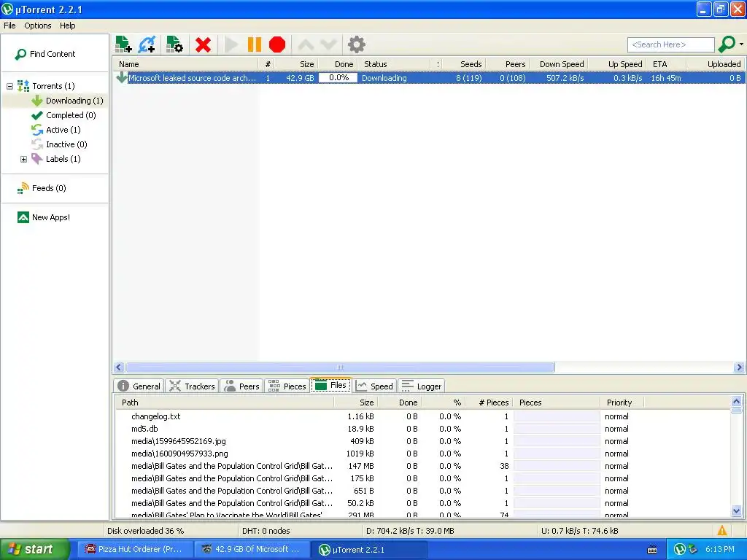This screenshot has height=560, width=747.
Task: Select the Completed (0) category
Action: [x=63, y=115]
